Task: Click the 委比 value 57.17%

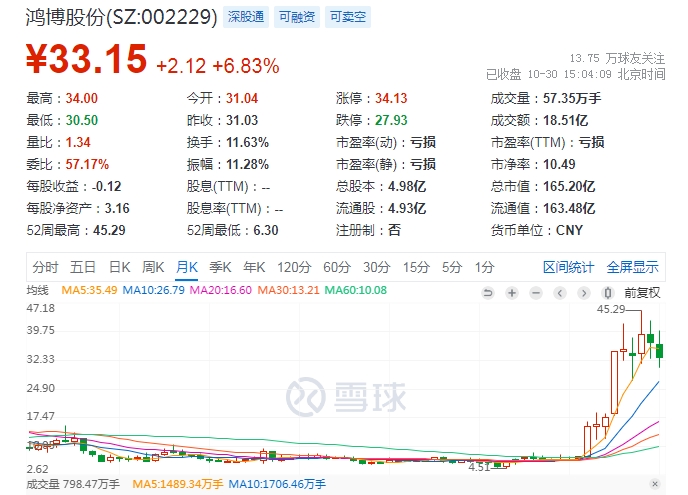Action: pyautogui.click(x=87, y=164)
